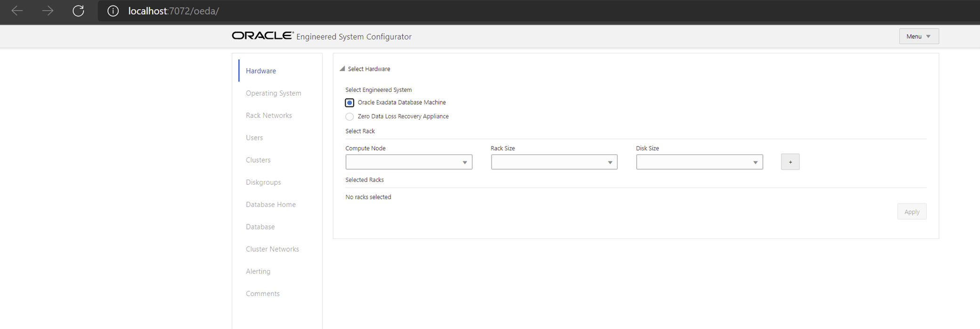Navigate to Database Home section
Image resolution: width=980 pixels, height=329 pixels.
pyautogui.click(x=271, y=205)
